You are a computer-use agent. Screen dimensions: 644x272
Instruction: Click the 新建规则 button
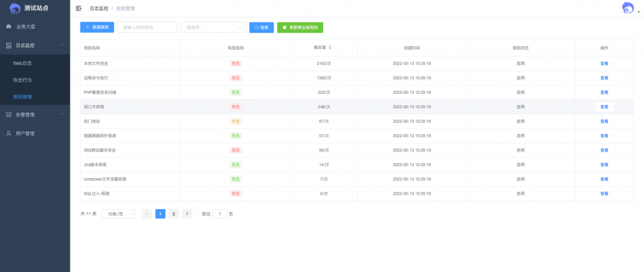(97, 28)
